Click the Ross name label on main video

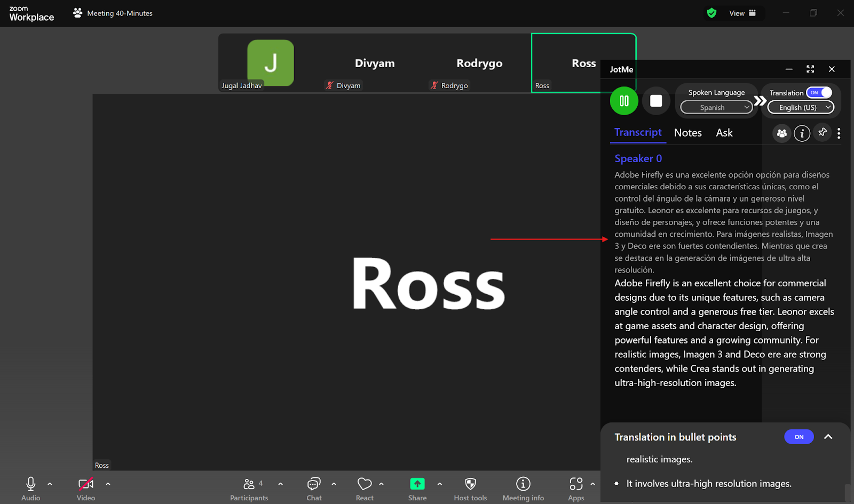pos(101,465)
